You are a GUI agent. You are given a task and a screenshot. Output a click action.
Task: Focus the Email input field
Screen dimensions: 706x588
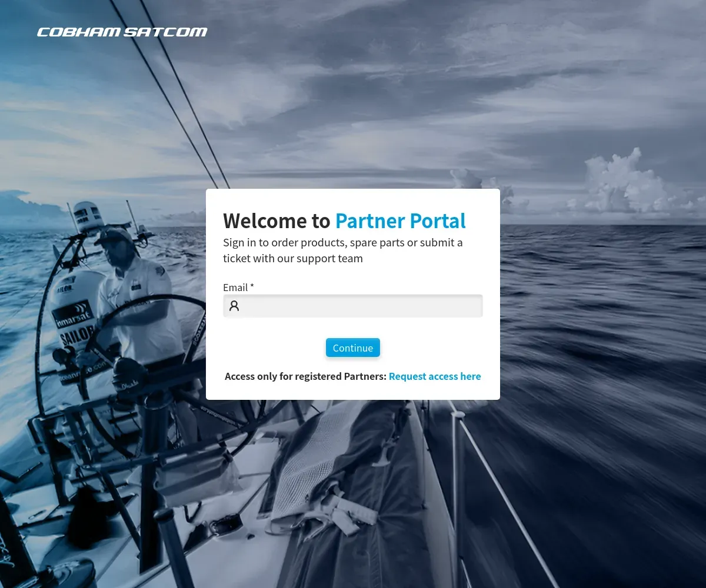[x=353, y=306]
